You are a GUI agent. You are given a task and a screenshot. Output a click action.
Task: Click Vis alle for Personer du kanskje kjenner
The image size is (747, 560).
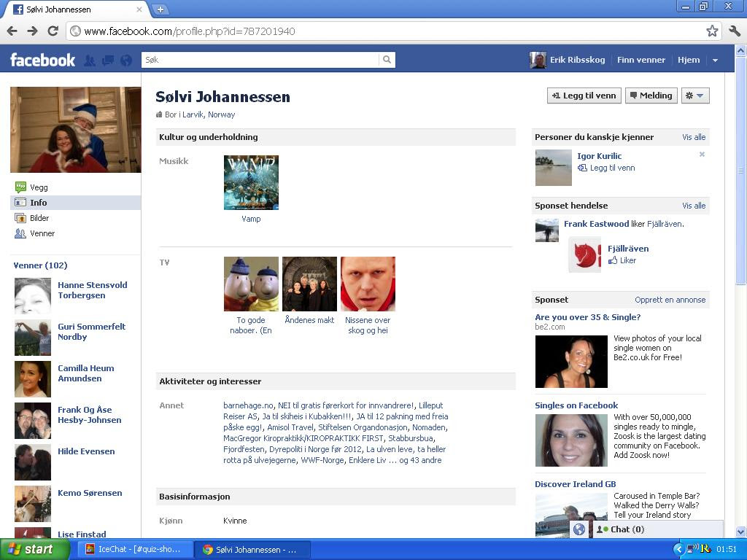pos(694,137)
